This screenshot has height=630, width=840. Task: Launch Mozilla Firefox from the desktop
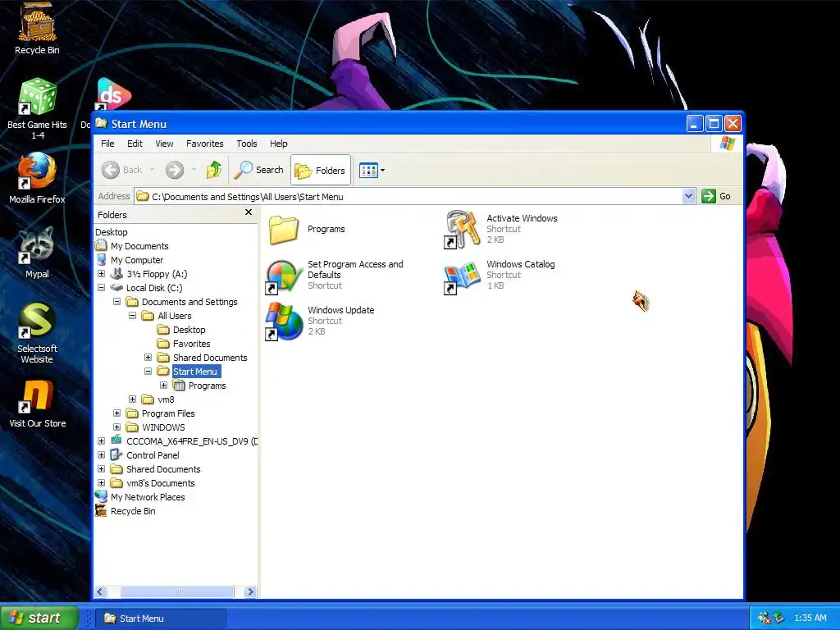point(37,178)
